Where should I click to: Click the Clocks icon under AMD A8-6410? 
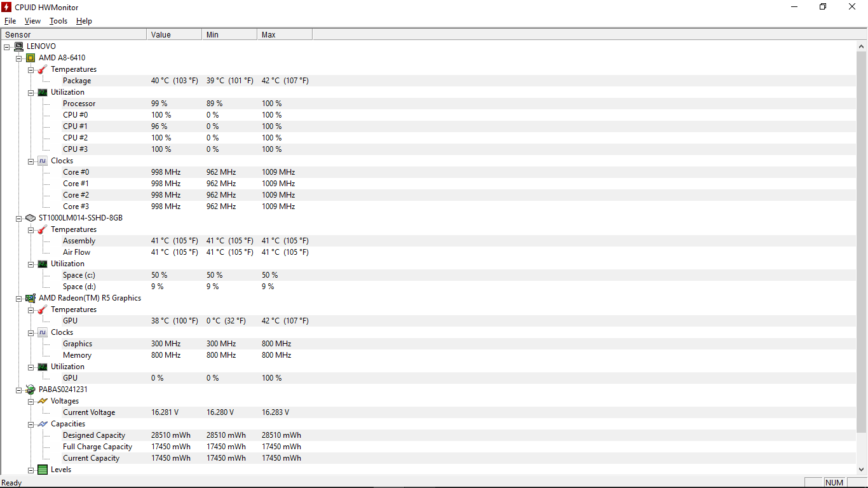[x=43, y=161]
